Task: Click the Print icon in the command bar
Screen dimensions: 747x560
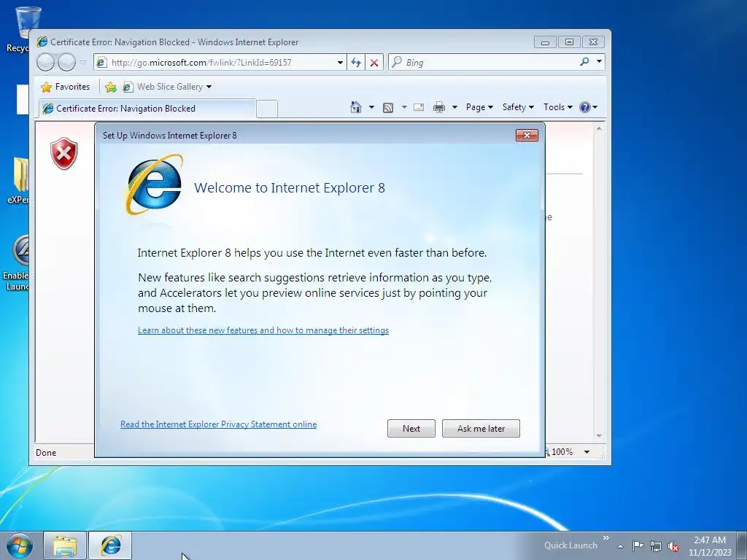Action: coord(438,107)
